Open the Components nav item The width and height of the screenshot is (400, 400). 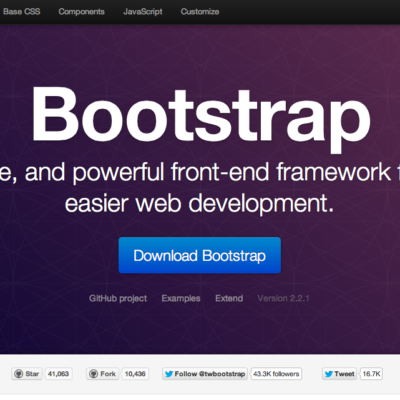[x=81, y=12]
